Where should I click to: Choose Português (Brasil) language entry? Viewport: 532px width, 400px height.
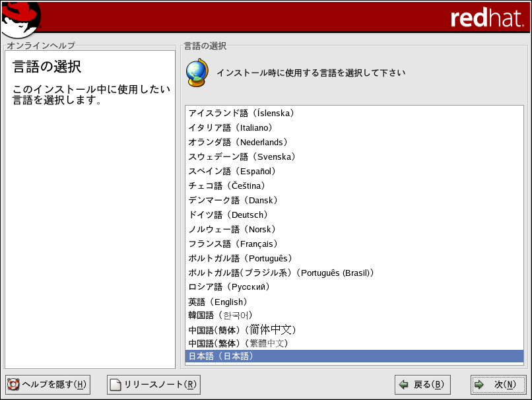(x=283, y=273)
